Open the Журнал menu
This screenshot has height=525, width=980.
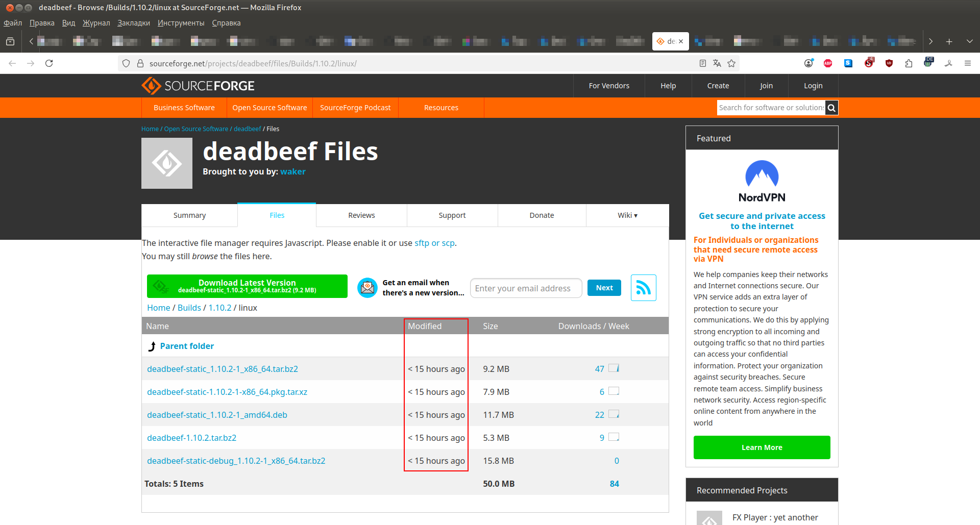pos(96,23)
